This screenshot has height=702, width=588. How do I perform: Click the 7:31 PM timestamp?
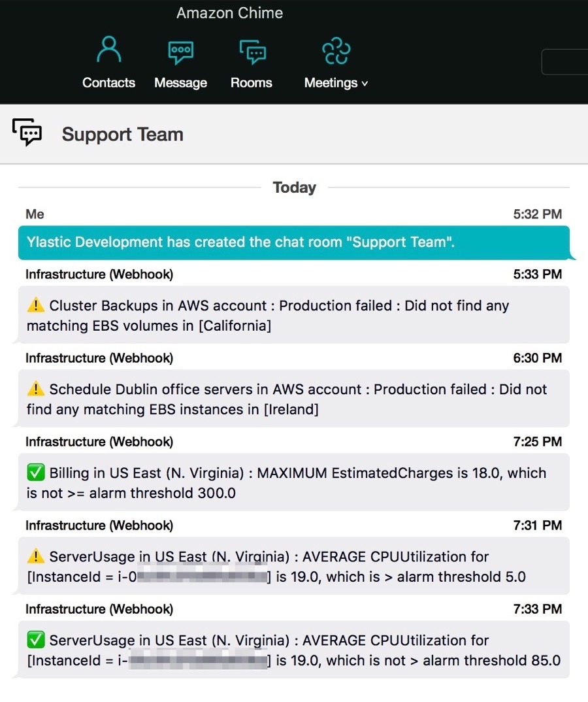pos(538,525)
